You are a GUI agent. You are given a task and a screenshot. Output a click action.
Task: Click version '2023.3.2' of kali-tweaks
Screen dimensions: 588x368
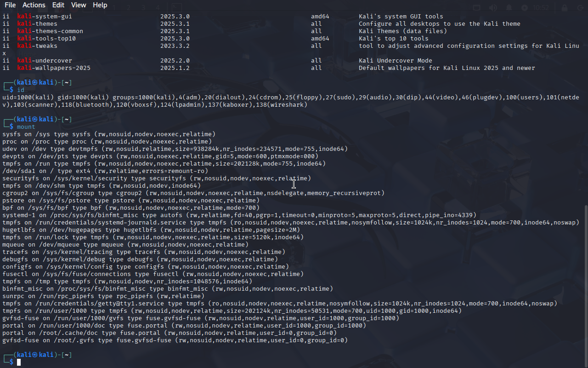click(x=175, y=46)
